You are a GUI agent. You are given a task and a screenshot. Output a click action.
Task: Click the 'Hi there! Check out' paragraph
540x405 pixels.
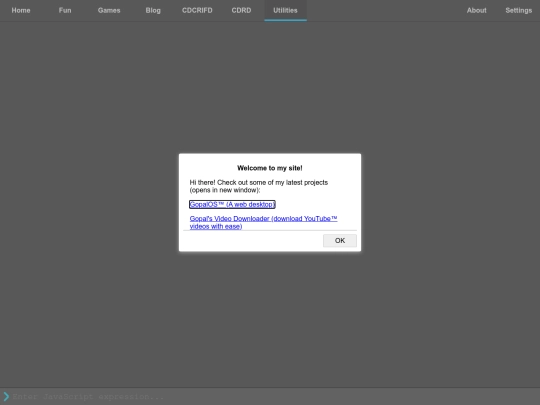(259, 186)
